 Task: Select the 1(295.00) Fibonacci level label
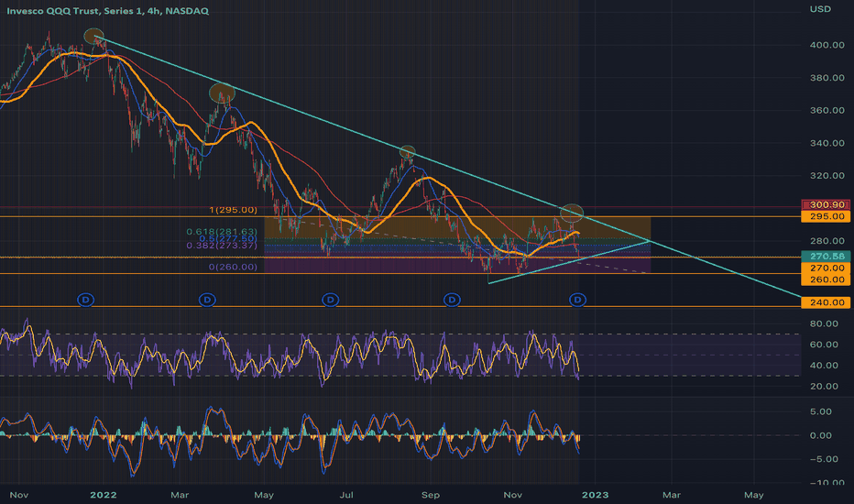(233, 210)
